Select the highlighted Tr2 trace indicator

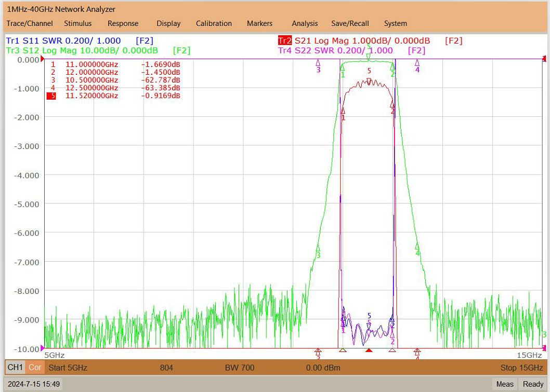(285, 40)
